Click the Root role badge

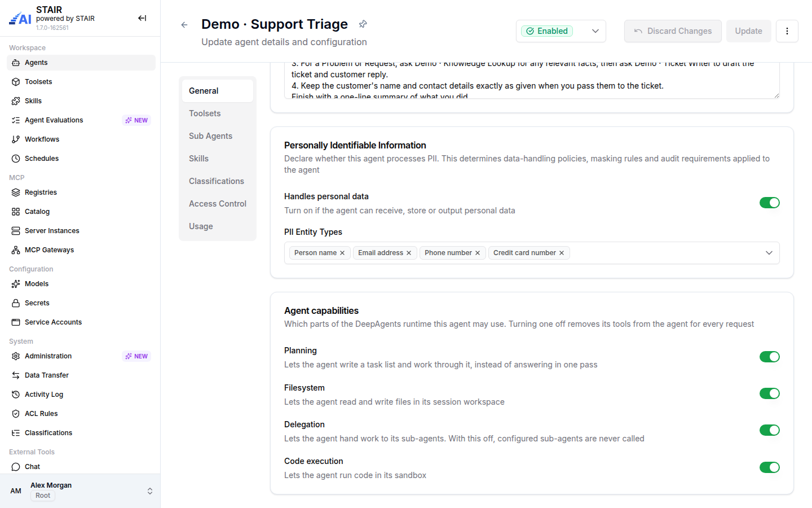(x=43, y=496)
